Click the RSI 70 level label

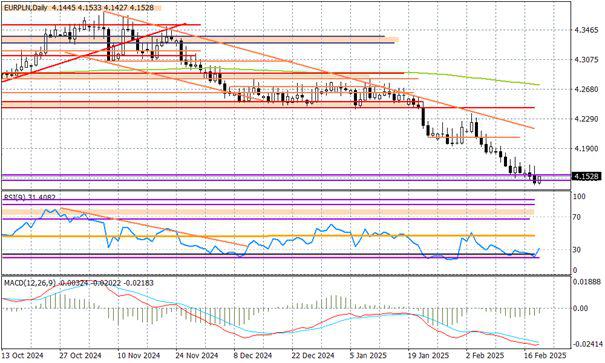coord(577,217)
